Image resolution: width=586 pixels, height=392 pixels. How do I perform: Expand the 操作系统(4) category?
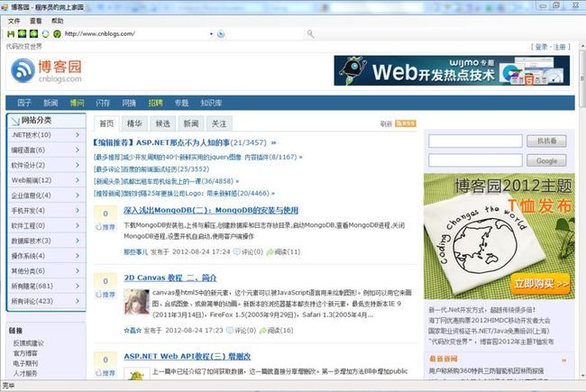click(x=78, y=256)
